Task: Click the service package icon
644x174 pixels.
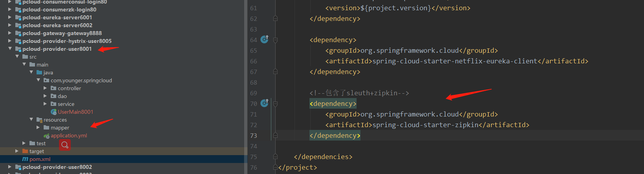Action: pyautogui.click(x=53, y=104)
